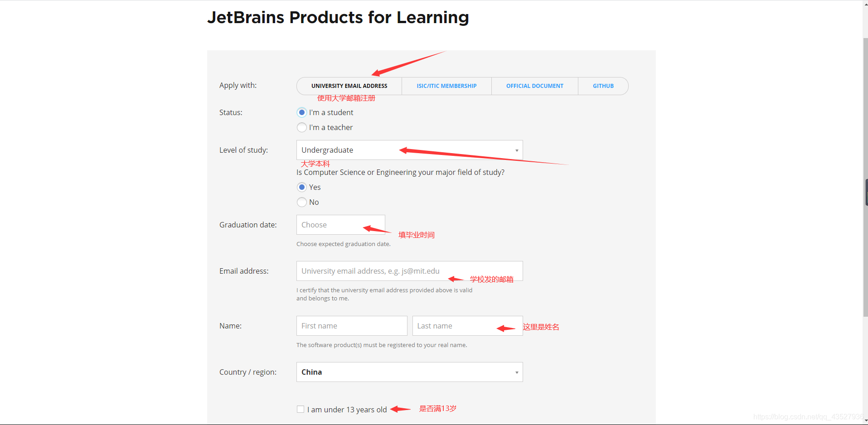
Task: Click the email certification note text
Action: point(384,294)
